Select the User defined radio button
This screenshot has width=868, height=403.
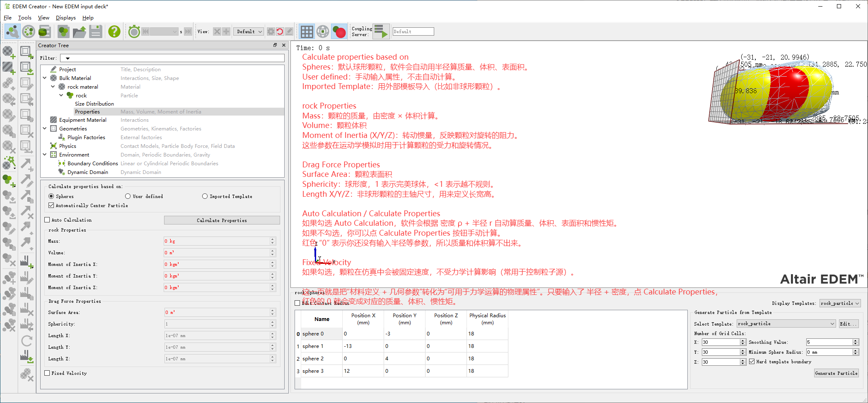click(128, 196)
